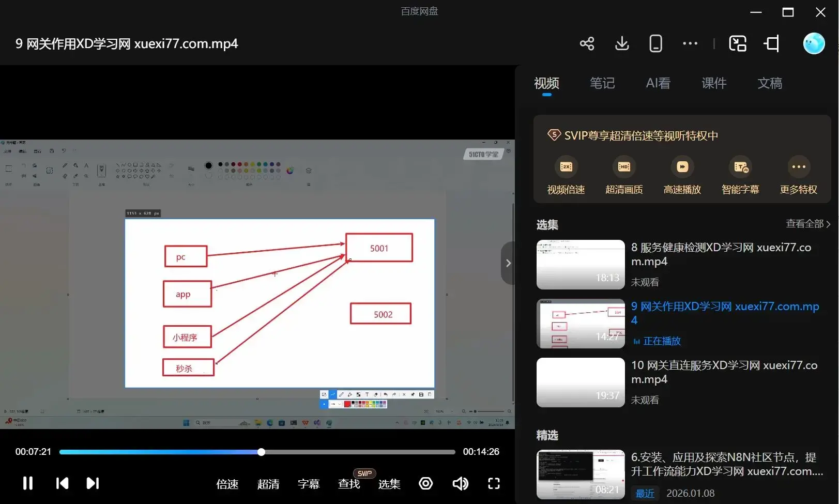Send the video to phone
This screenshot has width=839, height=504.
pyautogui.click(x=655, y=43)
